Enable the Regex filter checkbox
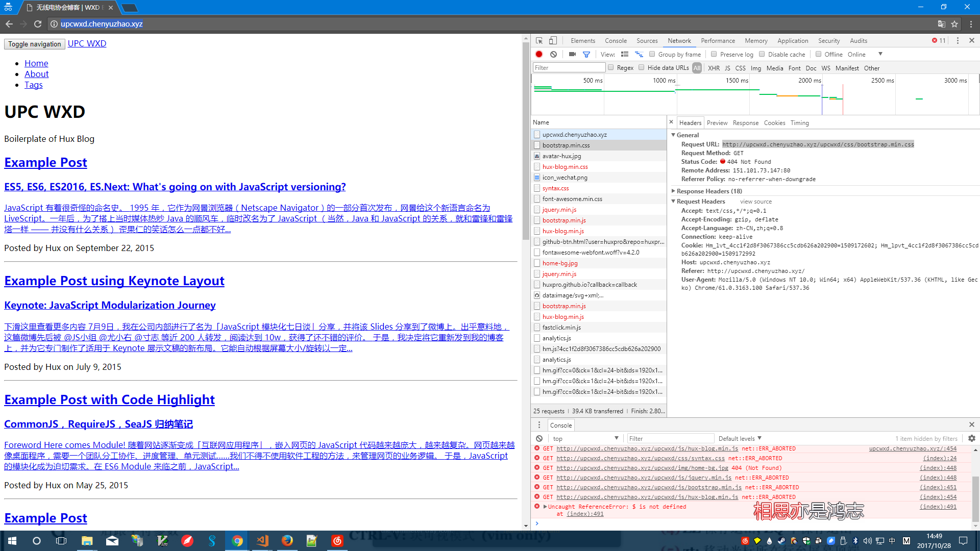This screenshot has height=551, width=980. coord(610,67)
